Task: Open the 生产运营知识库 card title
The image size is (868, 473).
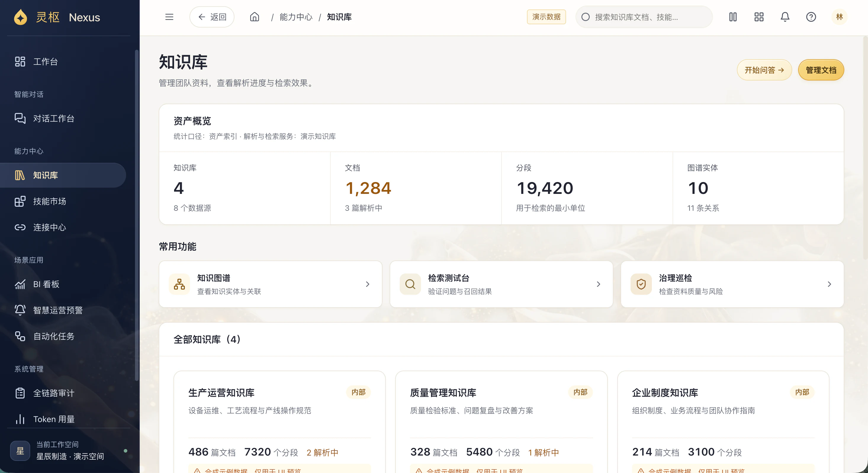Action: pos(221,392)
